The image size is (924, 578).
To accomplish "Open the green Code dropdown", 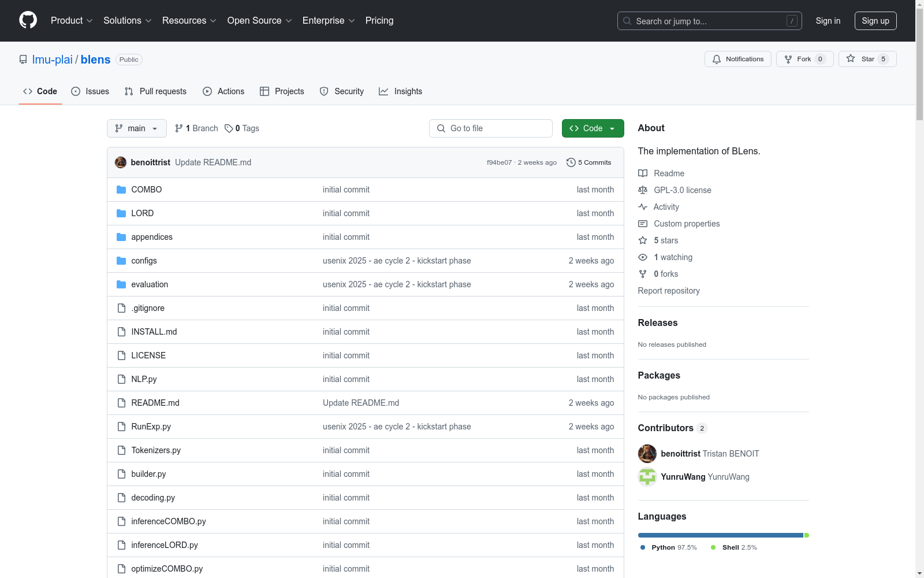I will pyautogui.click(x=593, y=128).
